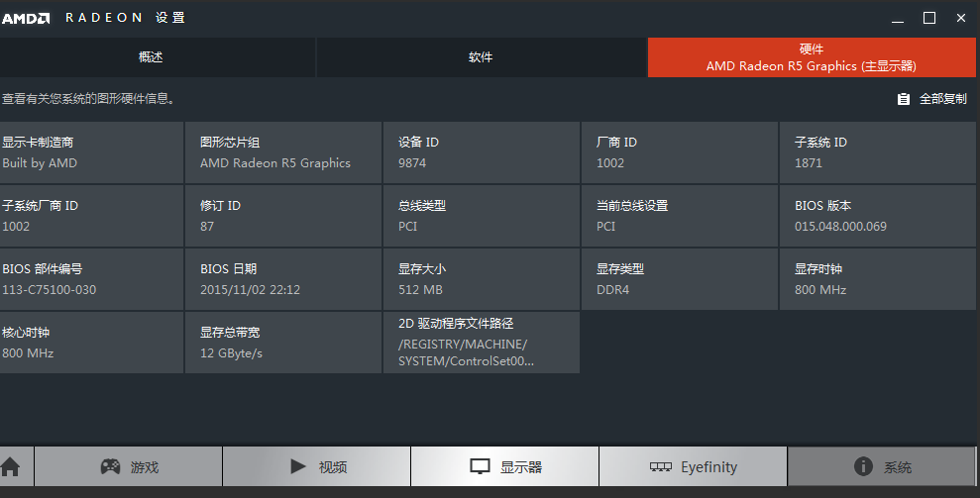
Task: Open the 游戏 gaming section
Action: (x=128, y=466)
